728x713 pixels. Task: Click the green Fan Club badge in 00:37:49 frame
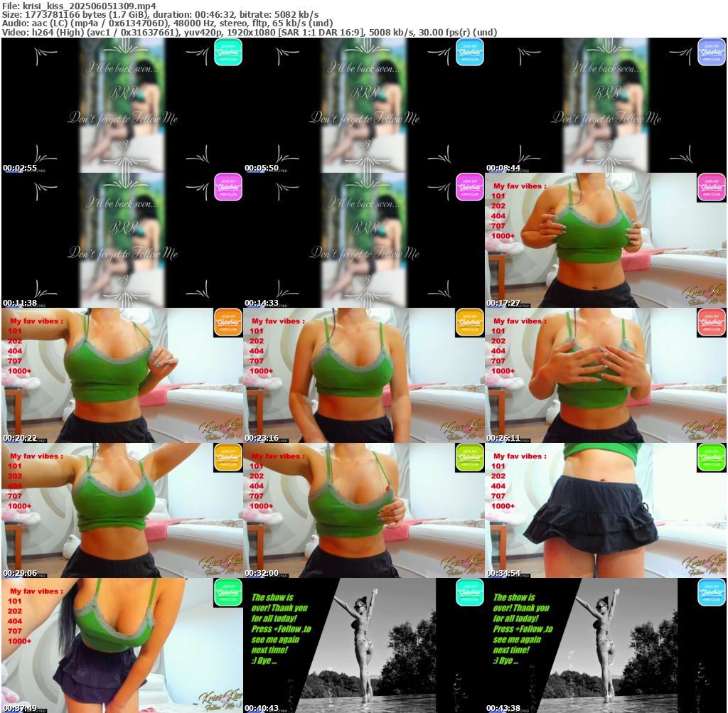[228, 592]
